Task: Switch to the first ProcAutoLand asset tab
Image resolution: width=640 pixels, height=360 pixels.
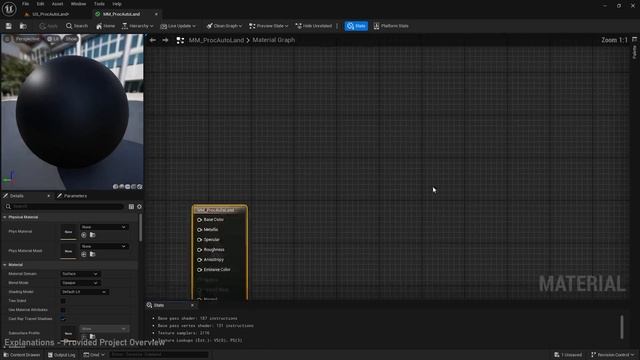Action: point(50,14)
